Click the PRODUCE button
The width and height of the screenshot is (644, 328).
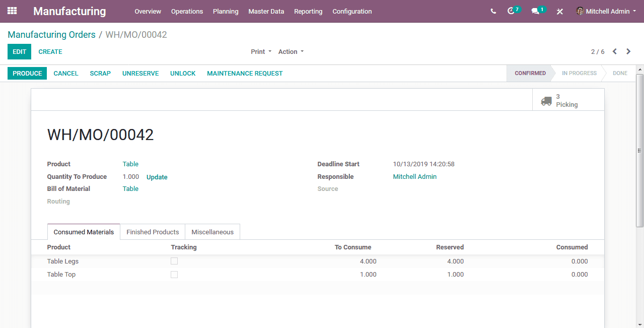click(x=27, y=73)
